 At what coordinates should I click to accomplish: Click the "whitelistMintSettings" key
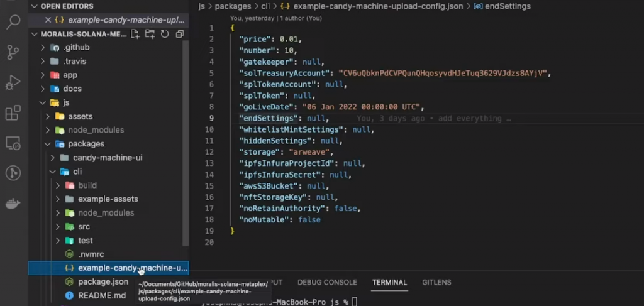[x=291, y=129]
